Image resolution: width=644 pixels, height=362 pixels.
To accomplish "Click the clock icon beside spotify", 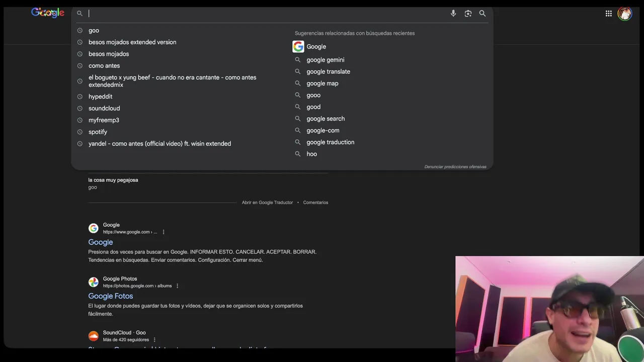I will (x=79, y=132).
